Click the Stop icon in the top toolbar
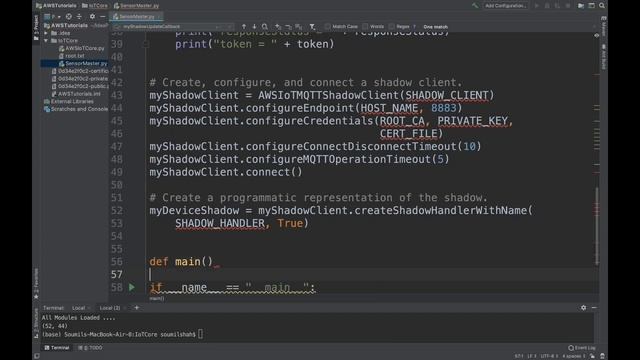The width and height of the screenshot is (640, 360). pyautogui.click(x=568, y=6)
